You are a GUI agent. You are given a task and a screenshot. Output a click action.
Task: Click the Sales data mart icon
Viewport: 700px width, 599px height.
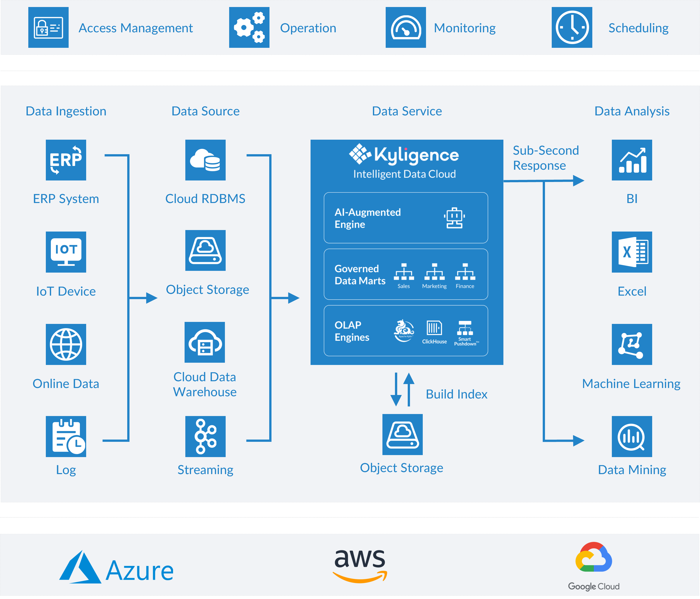[404, 272]
